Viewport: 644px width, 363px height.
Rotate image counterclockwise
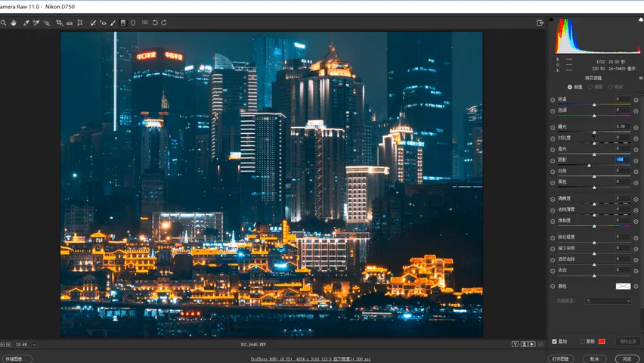(x=155, y=23)
